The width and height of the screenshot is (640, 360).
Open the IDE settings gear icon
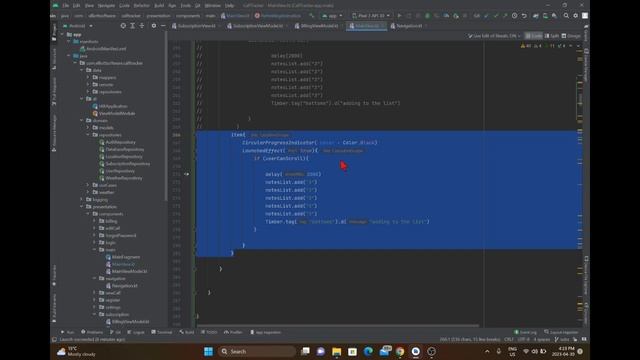[576, 16]
